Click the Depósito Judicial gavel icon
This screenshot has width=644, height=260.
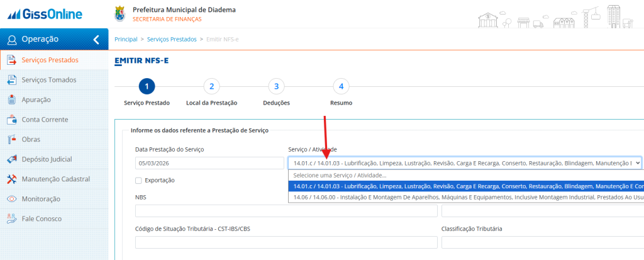point(11,159)
